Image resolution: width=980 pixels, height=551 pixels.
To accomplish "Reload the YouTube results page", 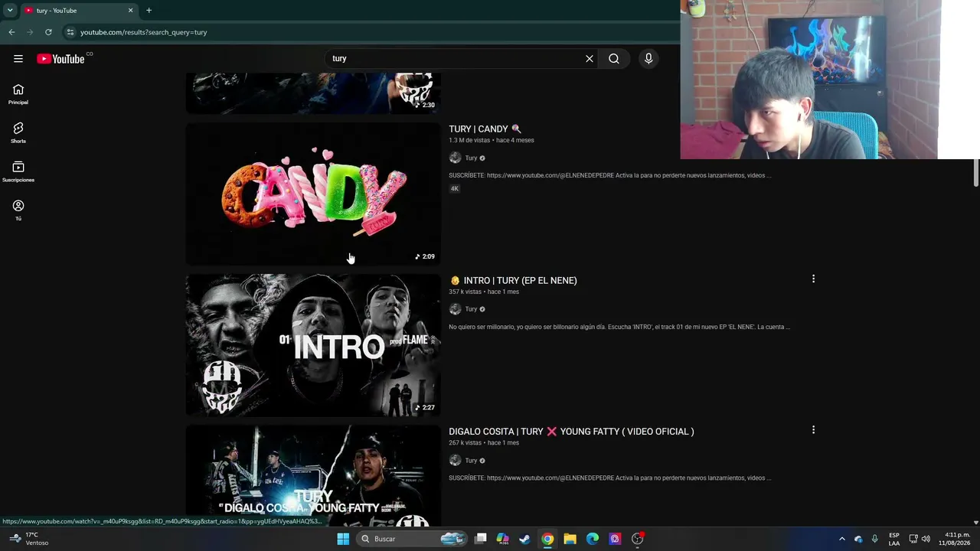I will (48, 32).
